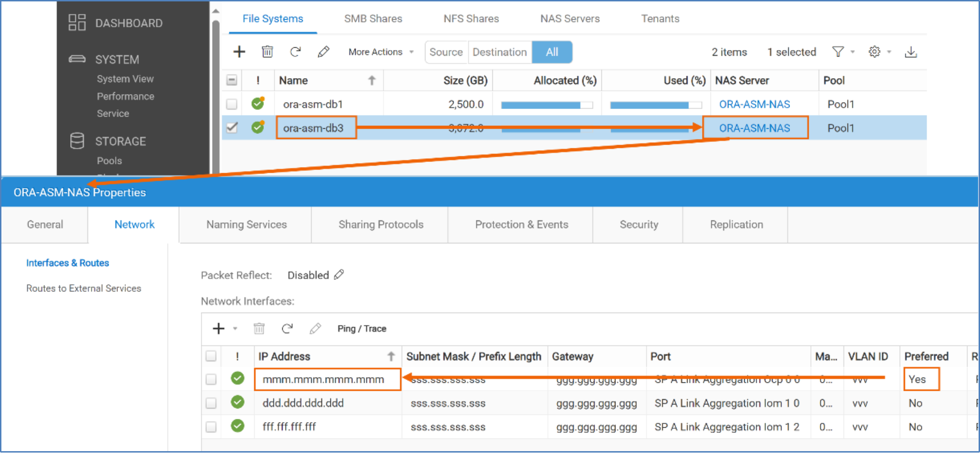Add a new file system with plus icon

click(x=239, y=51)
